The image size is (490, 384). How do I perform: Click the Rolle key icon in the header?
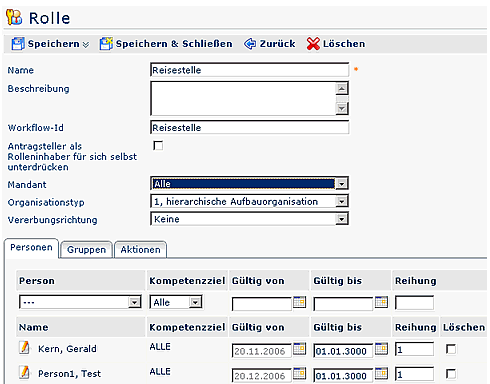pyautogui.click(x=14, y=17)
